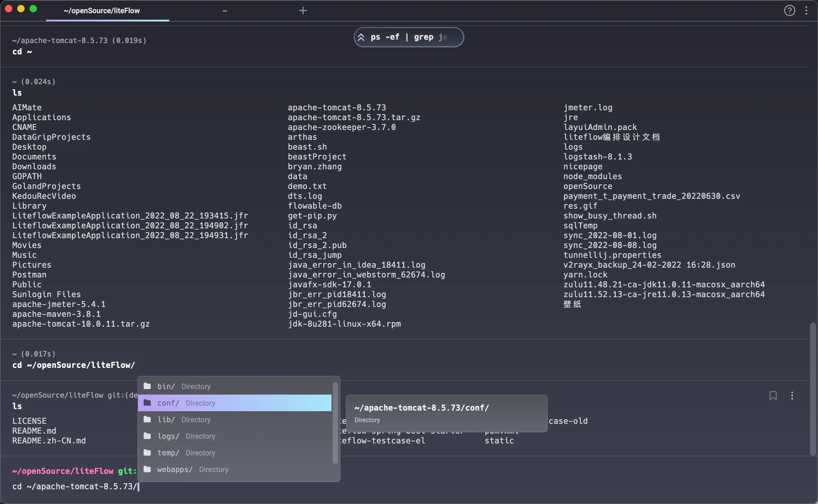The height and width of the screenshot is (504, 818).
Task: Click the new tab plus icon
Action: [303, 10]
